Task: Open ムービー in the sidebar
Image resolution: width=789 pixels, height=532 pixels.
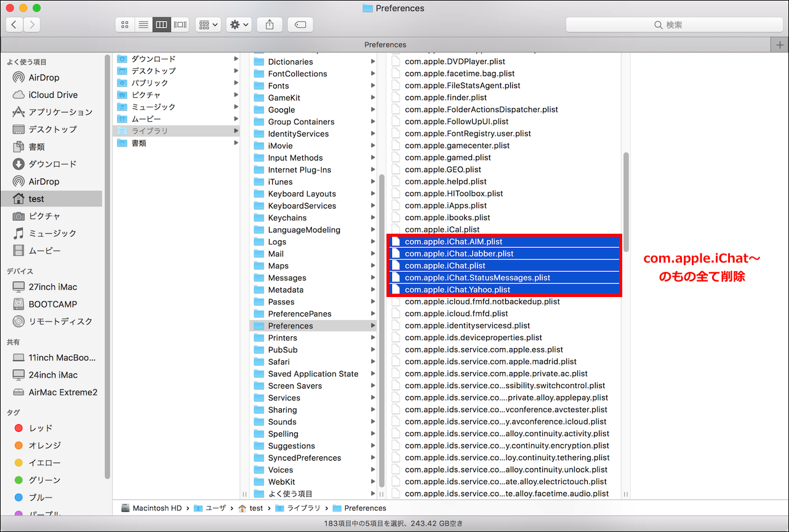Action: [x=52, y=251]
